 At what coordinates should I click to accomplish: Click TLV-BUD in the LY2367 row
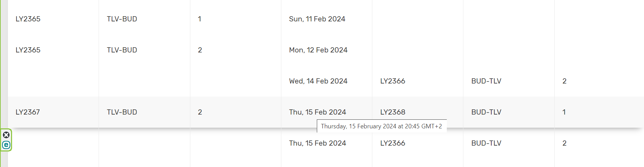(122, 112)
